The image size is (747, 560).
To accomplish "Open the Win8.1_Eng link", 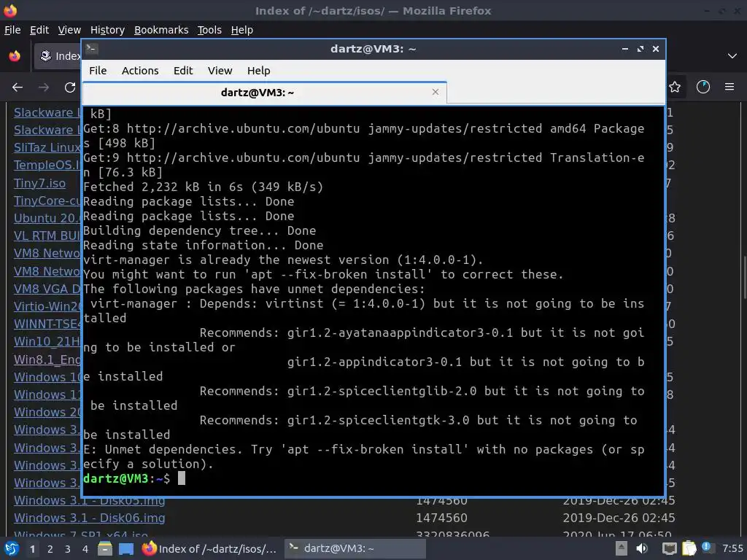I will click(47, 359).
